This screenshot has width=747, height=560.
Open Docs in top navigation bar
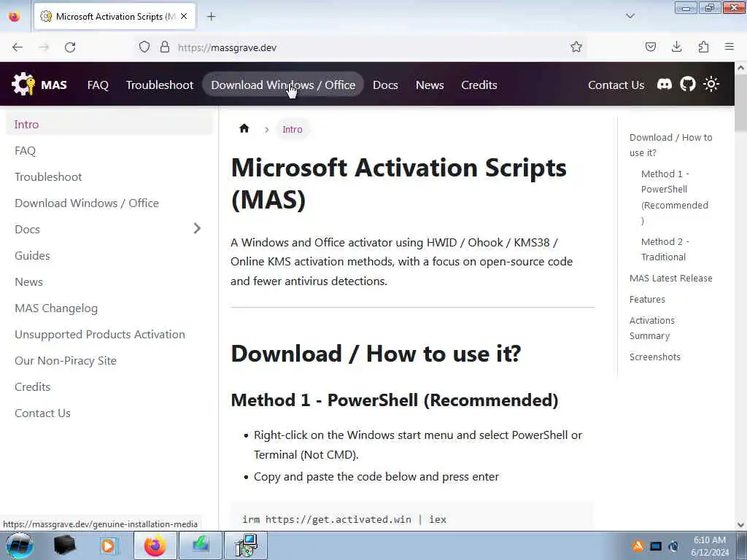(x=385, y=85)
